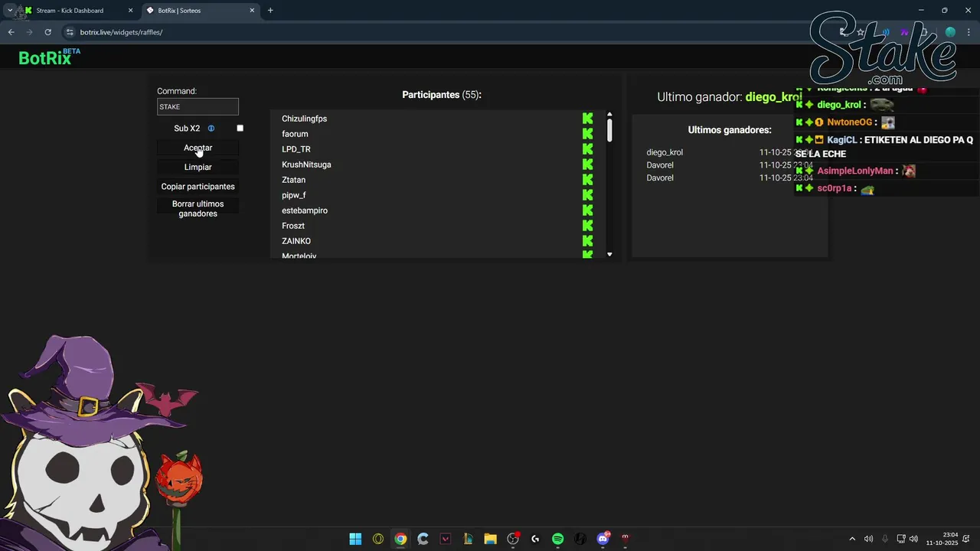Open the tab search dropdown arrow
This screenshot has height=551, width=980.
9,11
